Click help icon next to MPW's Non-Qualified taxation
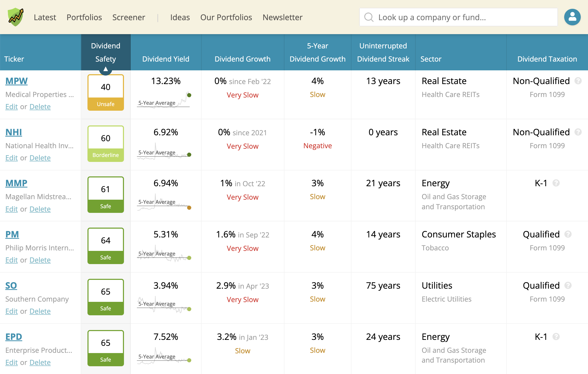 click(x=578, y=81)
